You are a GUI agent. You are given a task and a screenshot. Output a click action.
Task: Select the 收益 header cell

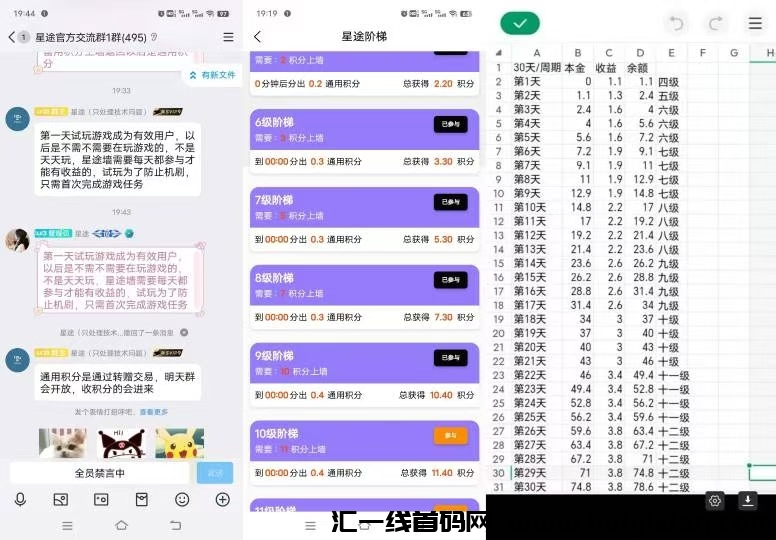point(609,68)
